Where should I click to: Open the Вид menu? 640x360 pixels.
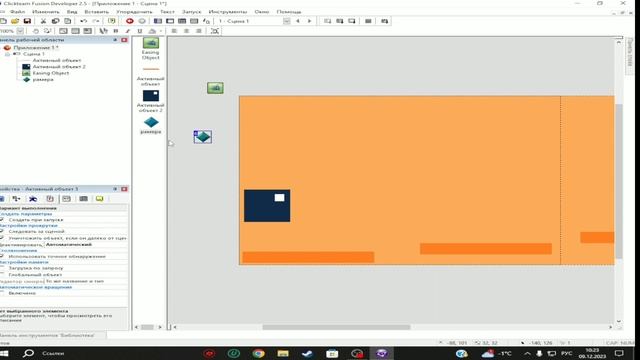pos(72,12)
